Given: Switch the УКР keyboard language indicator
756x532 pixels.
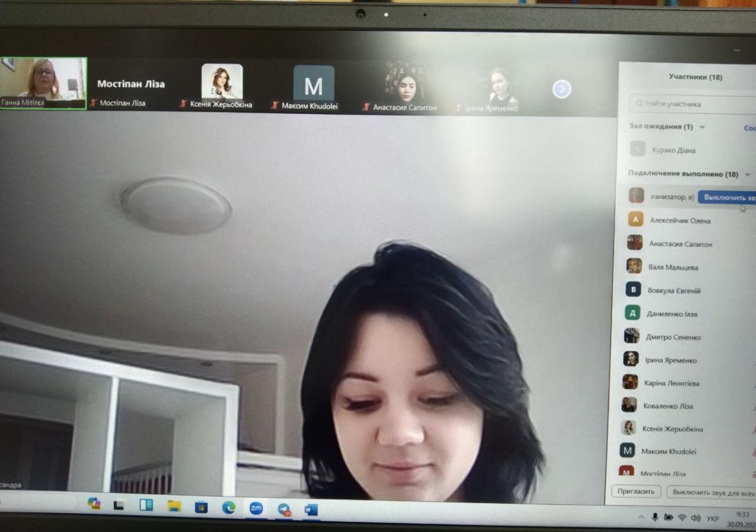Looking at the screenshot, I should click(713, 519).
